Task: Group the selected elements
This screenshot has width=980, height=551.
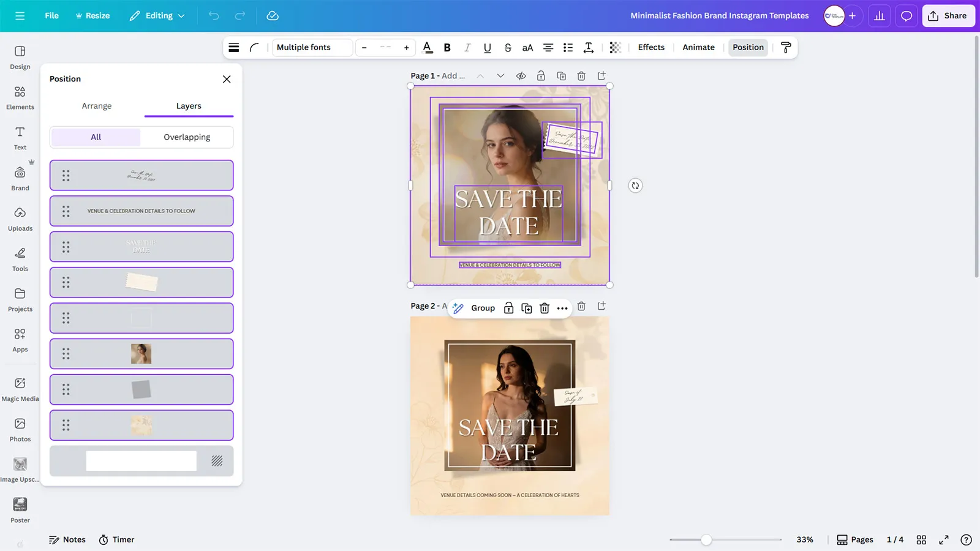Action: coord(483,308)
